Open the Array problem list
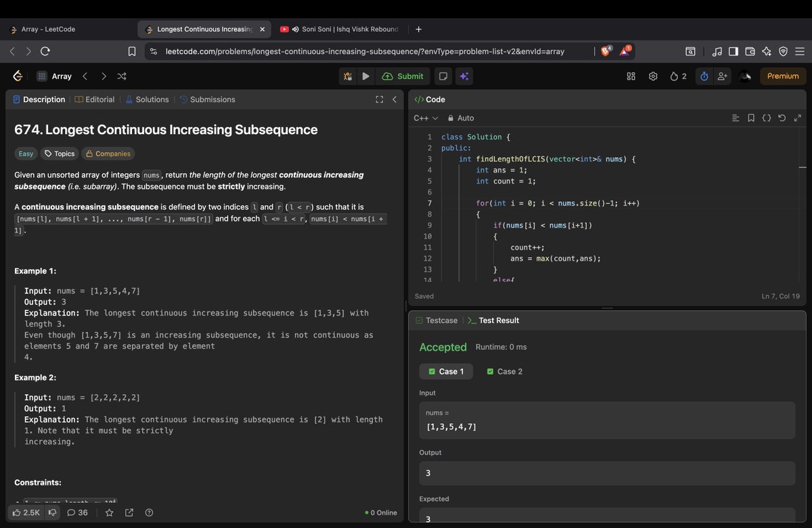The width and height of the screenshot is (812, 528). (x=54, y=76)
